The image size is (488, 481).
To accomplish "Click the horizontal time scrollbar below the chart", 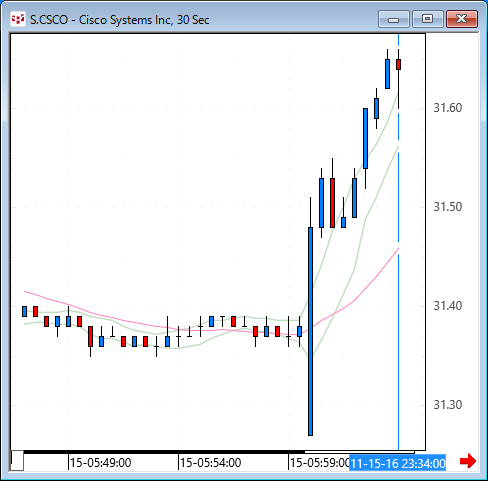I will [219, 452].
